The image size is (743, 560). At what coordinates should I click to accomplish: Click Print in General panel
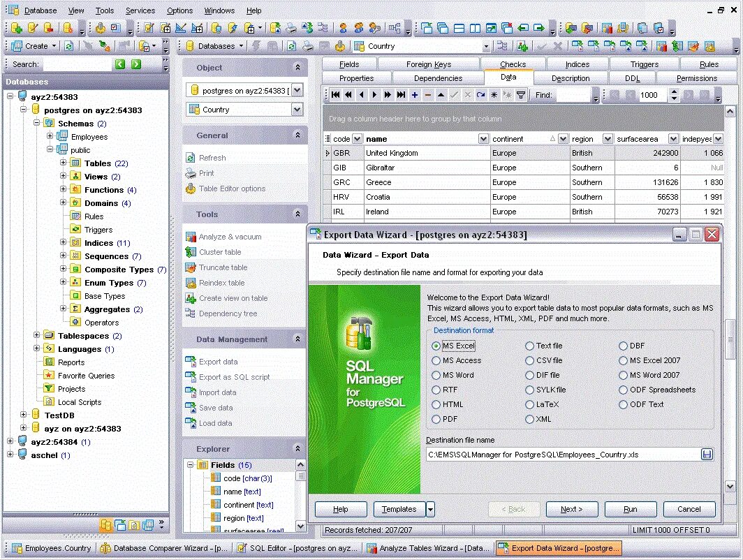[x=206, y=173]
